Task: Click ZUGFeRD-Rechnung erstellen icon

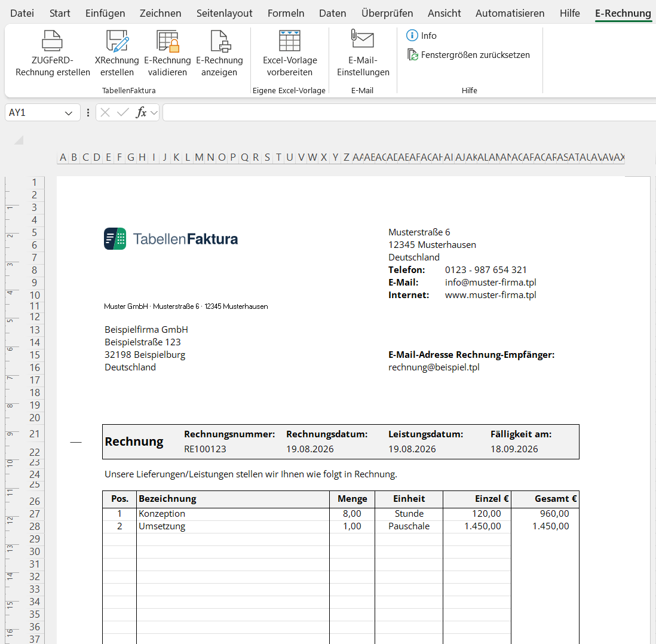Action: (53, 41)
